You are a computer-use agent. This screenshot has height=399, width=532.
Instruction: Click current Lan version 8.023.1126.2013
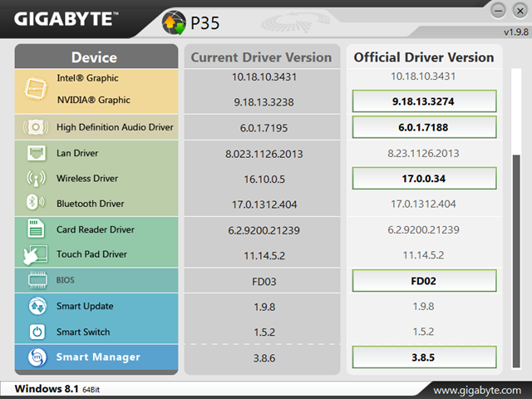coord(264,154)
